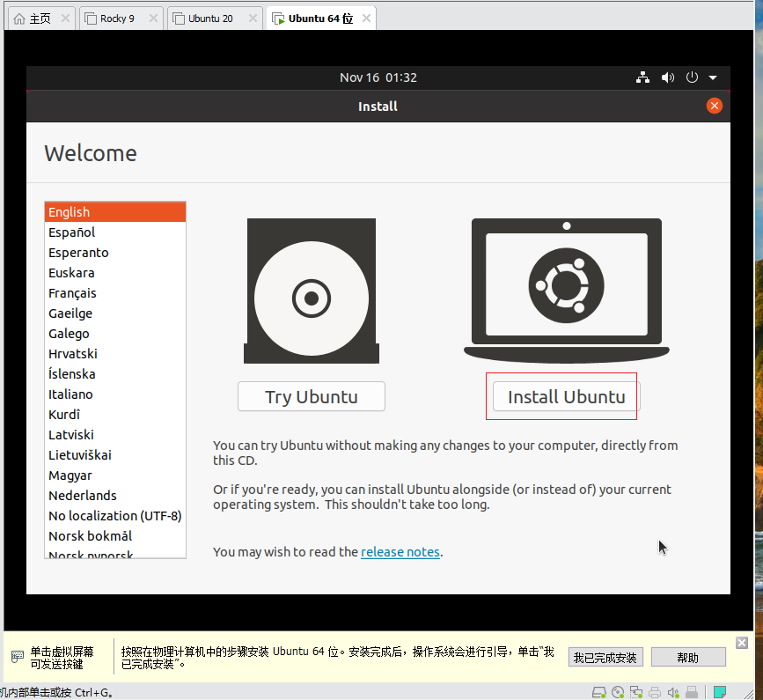Viewport: 763px width, 700px height.
Task: Select Norsk bokmål in the language list
Action: [x=114, y=536]
